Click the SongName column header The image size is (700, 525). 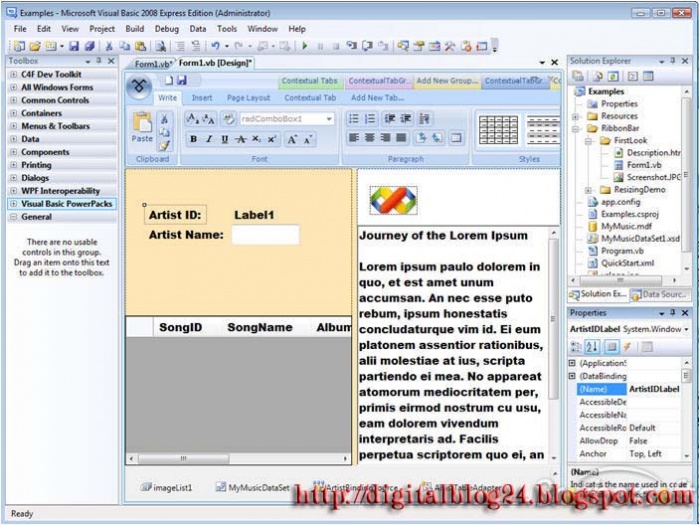coord(260,327)
